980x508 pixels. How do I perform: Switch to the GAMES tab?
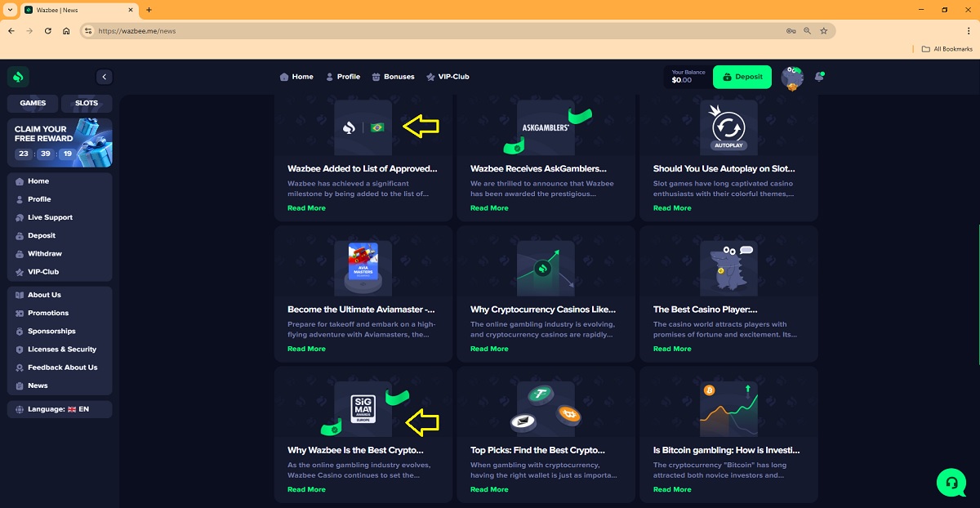[x=33, y=104]
